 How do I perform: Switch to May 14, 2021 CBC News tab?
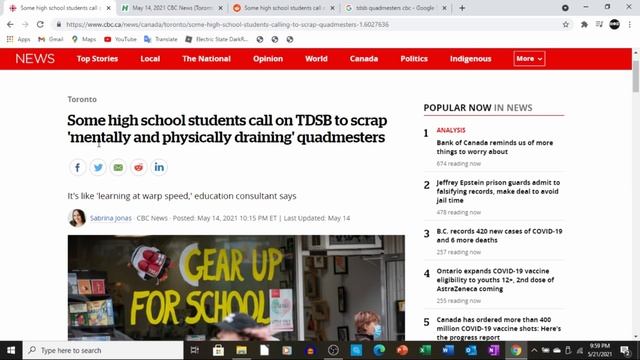[172, 8]
